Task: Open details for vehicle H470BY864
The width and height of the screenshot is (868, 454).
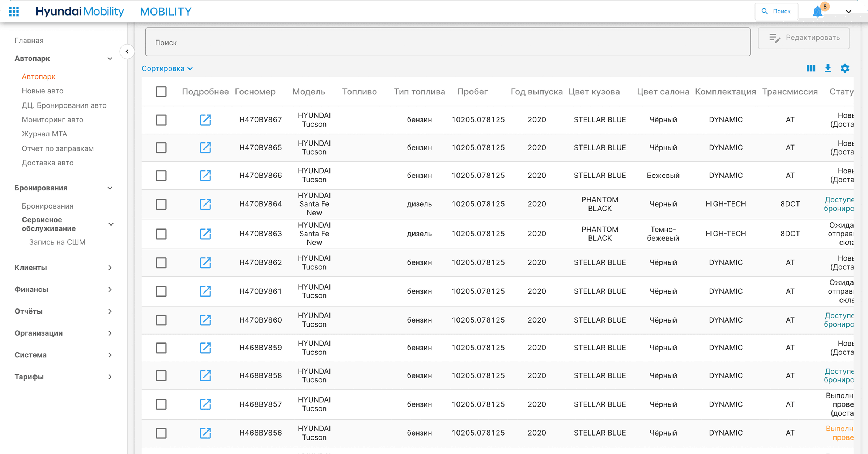Action: click(205, 204)
